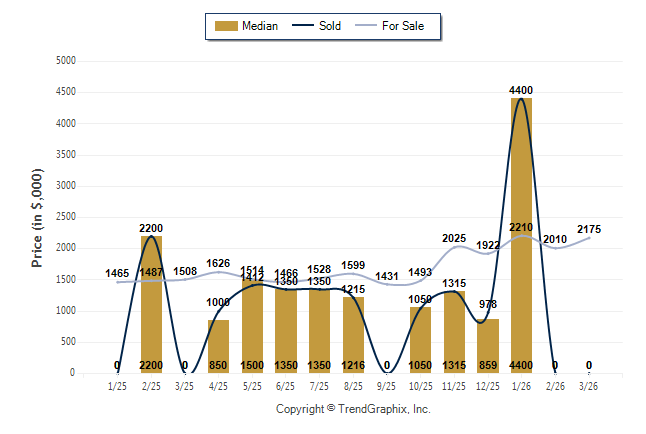Image resolution: width=646 pixels, height=434 pixels.
Task: Toggle the Median series legend label
Action: (x=261, y=26)
